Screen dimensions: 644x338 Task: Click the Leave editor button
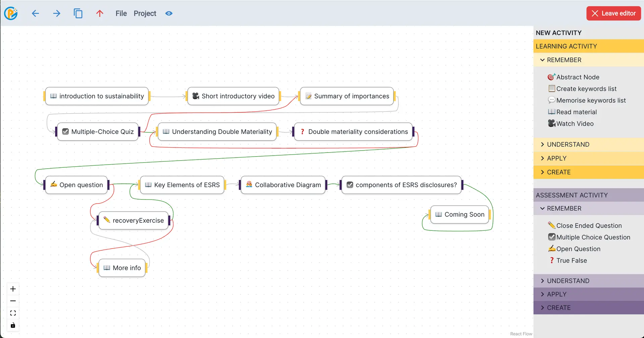tap(613, 13)
